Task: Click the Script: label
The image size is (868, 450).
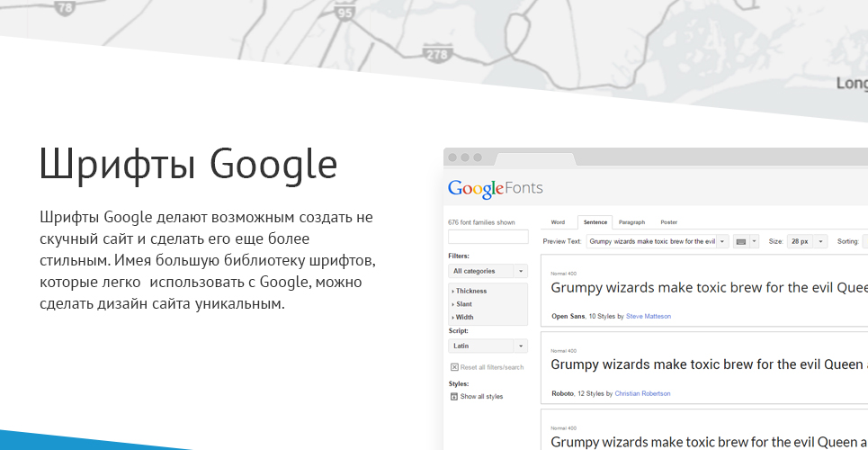Action: (459, 331)
